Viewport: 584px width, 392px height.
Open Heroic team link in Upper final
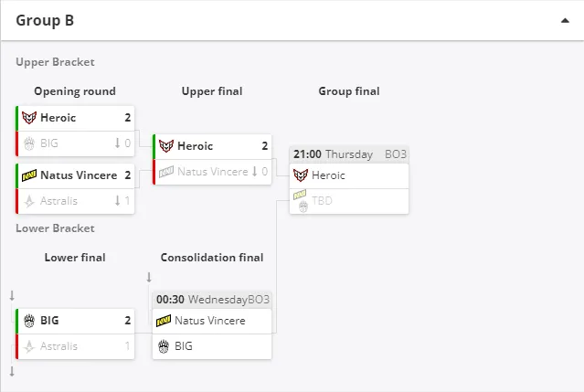click(196, 146)
